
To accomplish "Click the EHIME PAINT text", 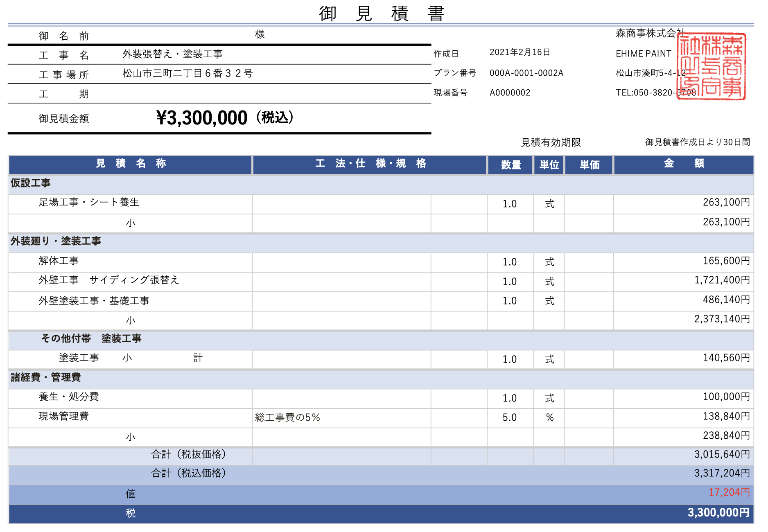I will pos(644,54).
